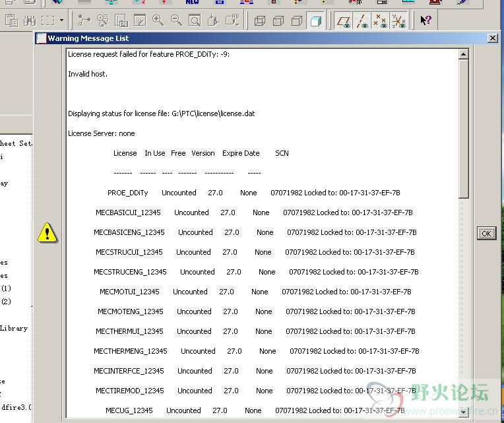
Task: Click the 'License request failed' message line
Action: 149,54
